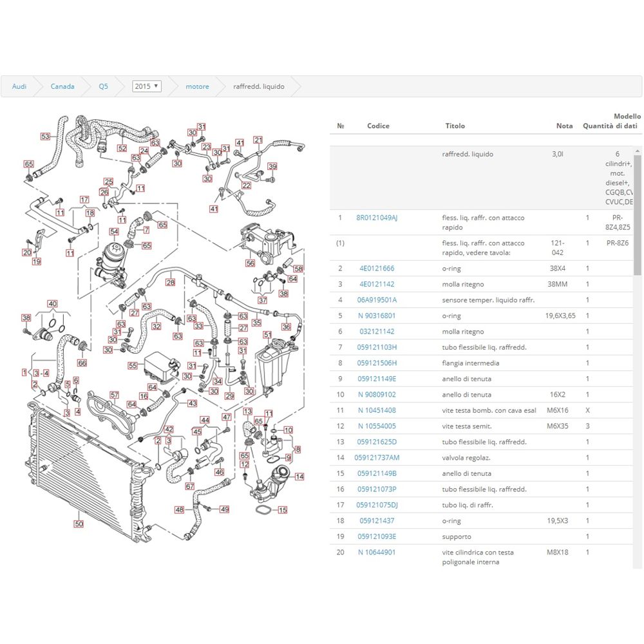Click part code 059121737AM
The height and width of the screenshot is (644, 644).
[x=377, y=458]
